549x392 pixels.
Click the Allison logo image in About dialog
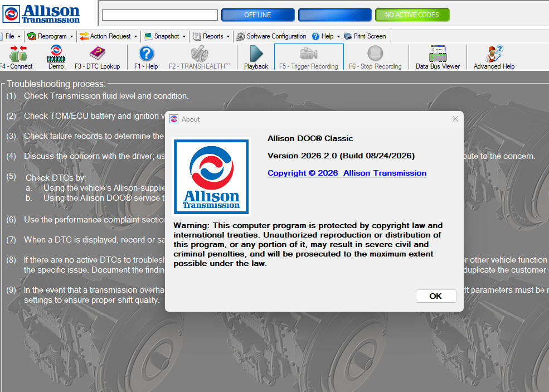click(x=211, y=177)
